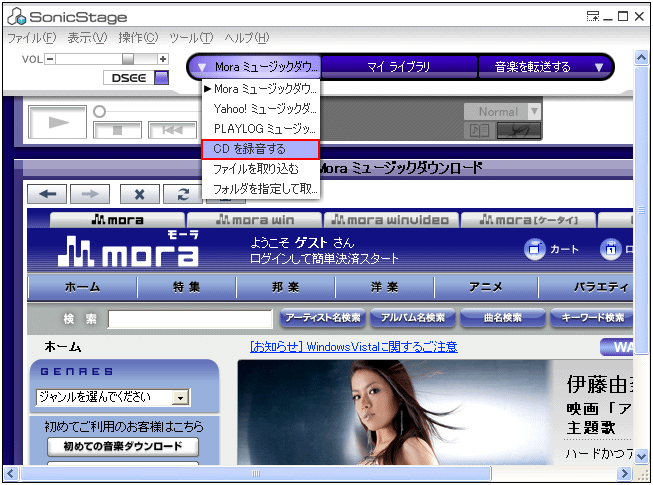Click the browser Refresh button
Screen dimensions: 653x485
click(x=183, y=194)
